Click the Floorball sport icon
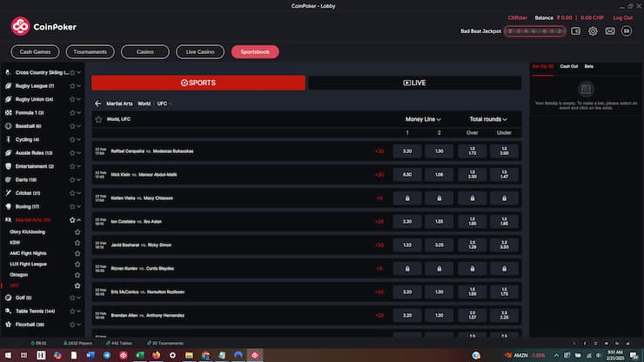 click(8, 325)
